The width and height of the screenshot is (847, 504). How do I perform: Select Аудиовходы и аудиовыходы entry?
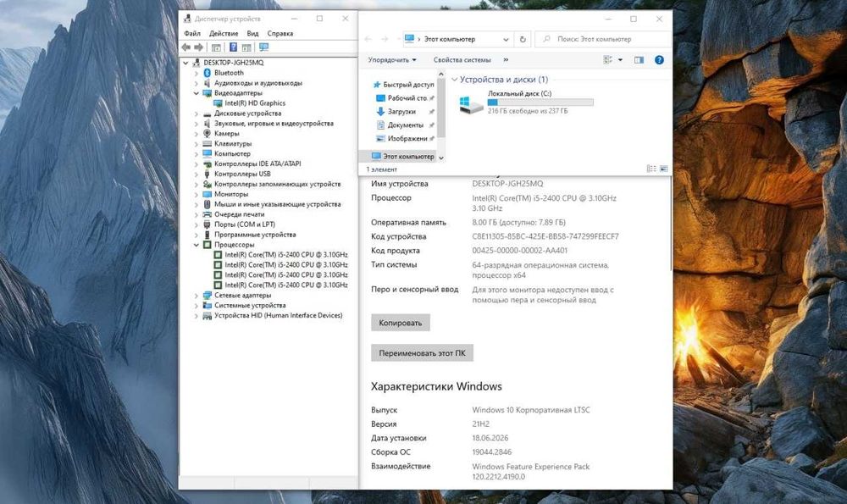257,83
